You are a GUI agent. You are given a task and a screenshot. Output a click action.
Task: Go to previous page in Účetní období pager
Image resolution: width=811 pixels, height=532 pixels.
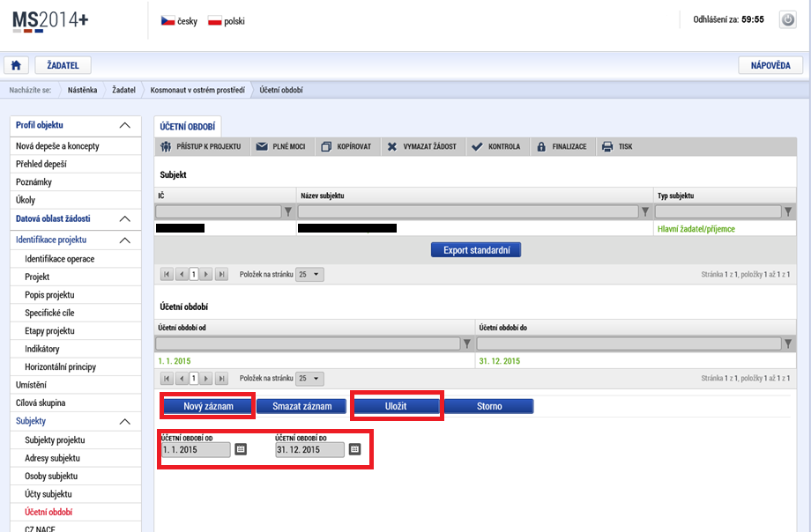coord(181,379)
